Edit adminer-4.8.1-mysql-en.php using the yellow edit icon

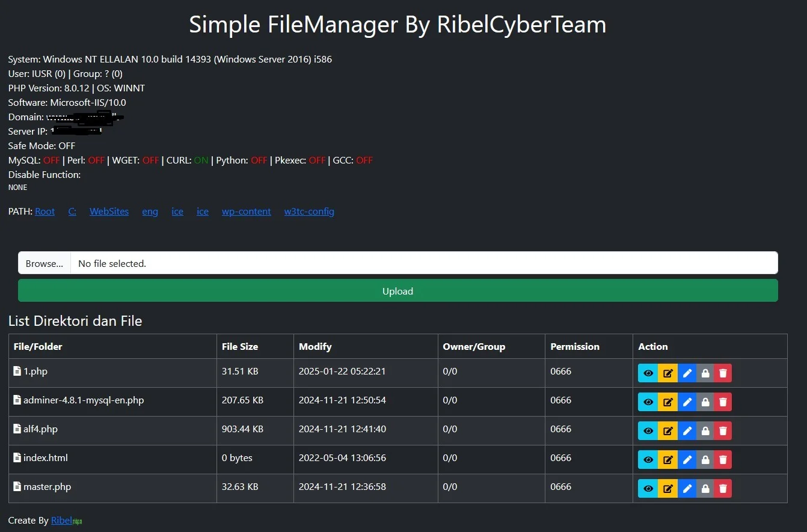pyautogui.click(x=668, y=402)
